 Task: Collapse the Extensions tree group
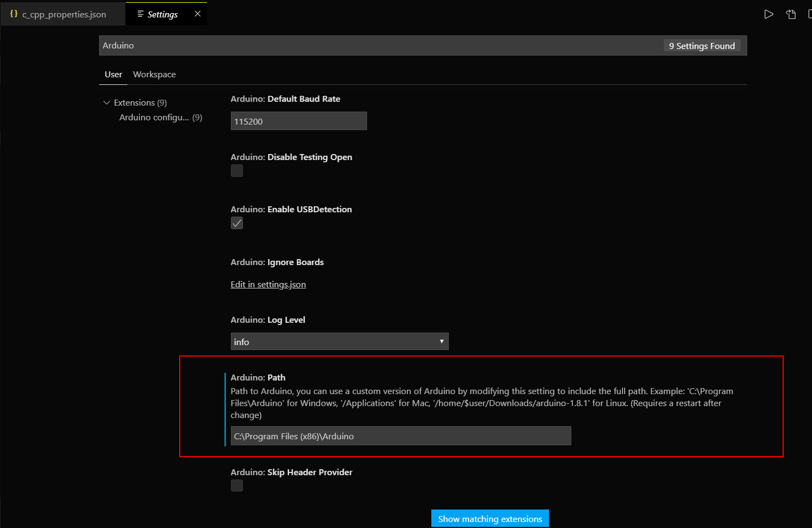(107, 102)
